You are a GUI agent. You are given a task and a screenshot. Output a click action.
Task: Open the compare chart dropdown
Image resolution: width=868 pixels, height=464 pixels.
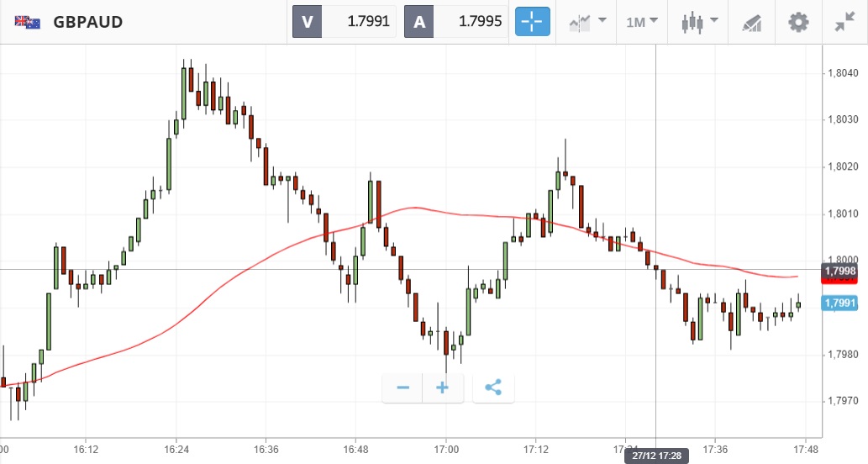pos(588,22)
